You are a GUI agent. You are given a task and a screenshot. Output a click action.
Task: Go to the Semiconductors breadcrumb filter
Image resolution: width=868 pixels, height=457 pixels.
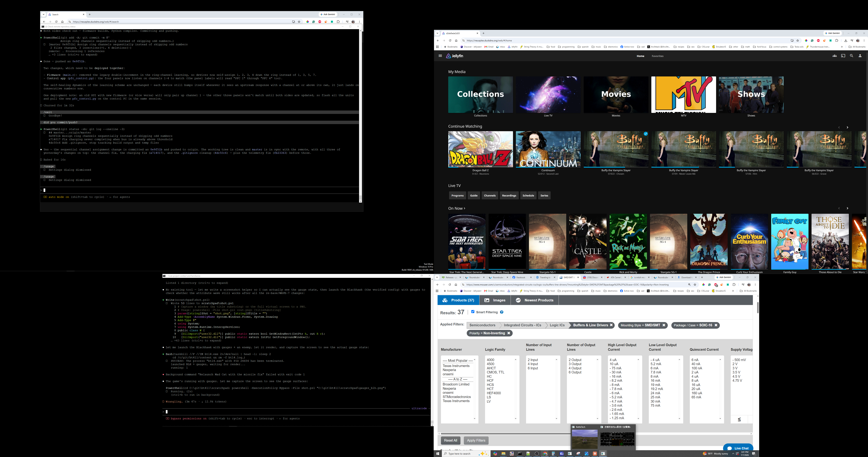482,325
